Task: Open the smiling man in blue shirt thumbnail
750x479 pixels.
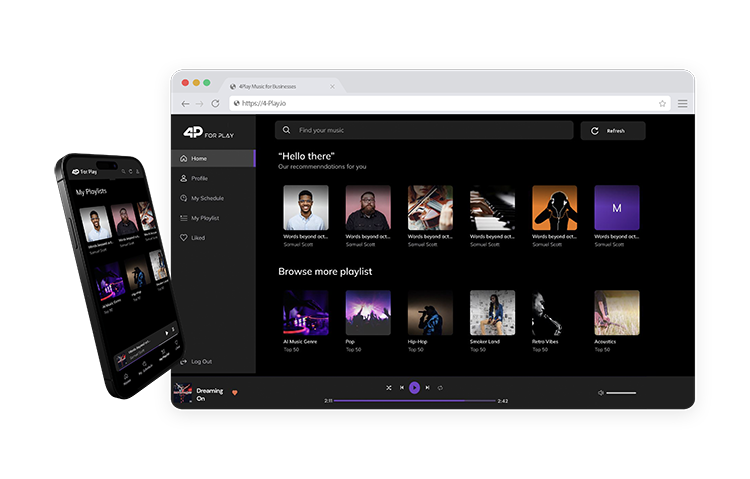Action: click(306, 208)
